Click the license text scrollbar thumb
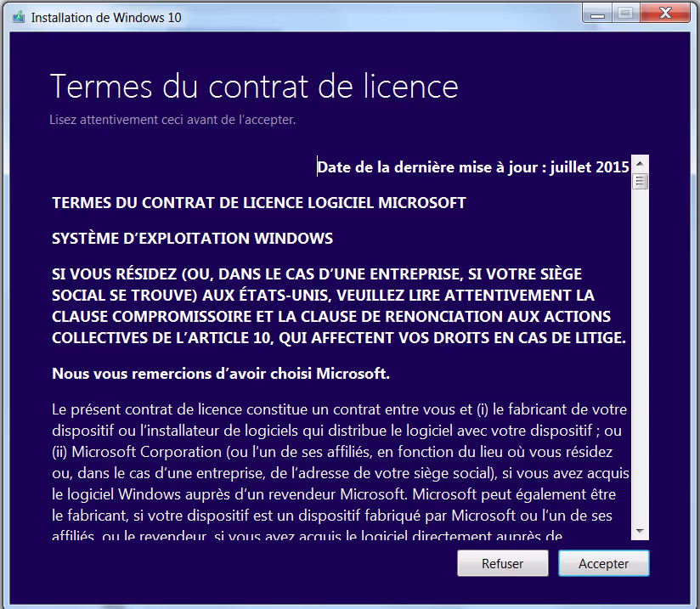 point(641,181)
